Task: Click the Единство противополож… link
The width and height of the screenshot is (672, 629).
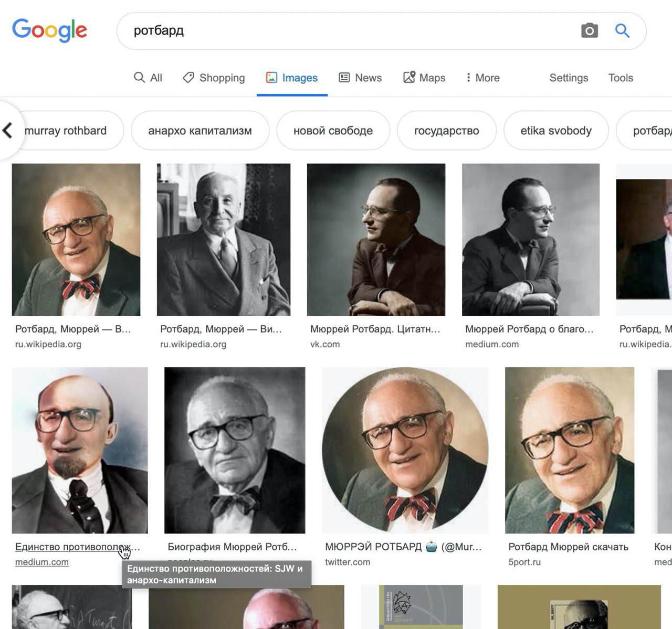Action: 77,547
